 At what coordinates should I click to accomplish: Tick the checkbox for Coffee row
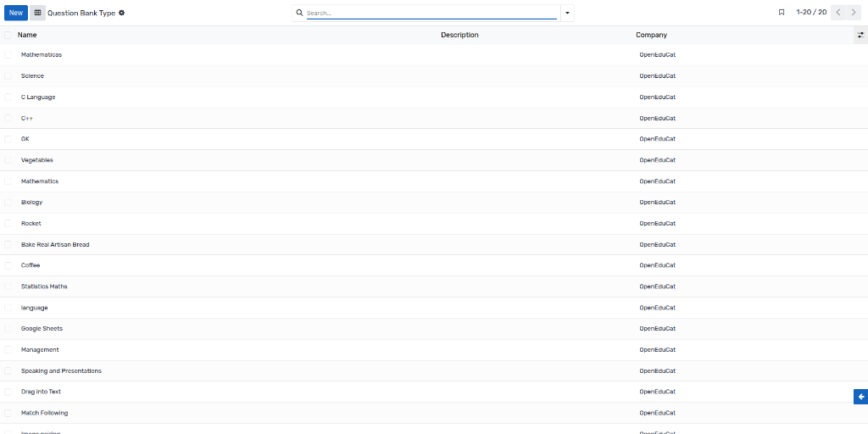[8, 265]
